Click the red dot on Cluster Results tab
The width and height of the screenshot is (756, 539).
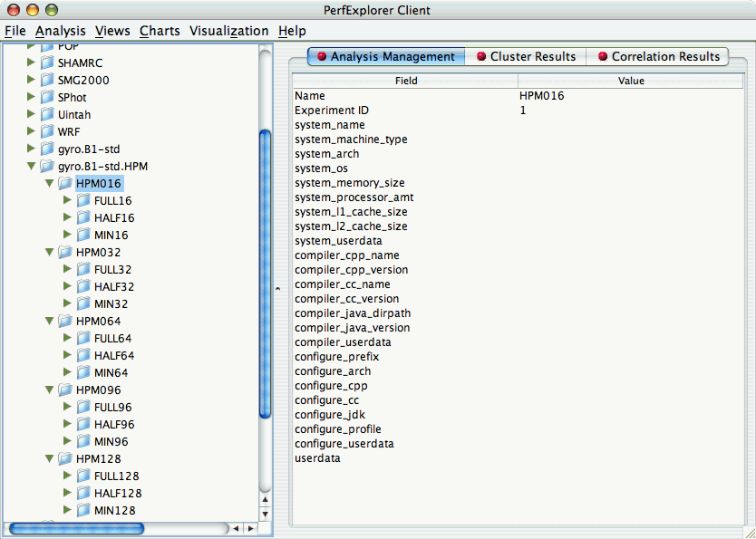coord(481,57)
